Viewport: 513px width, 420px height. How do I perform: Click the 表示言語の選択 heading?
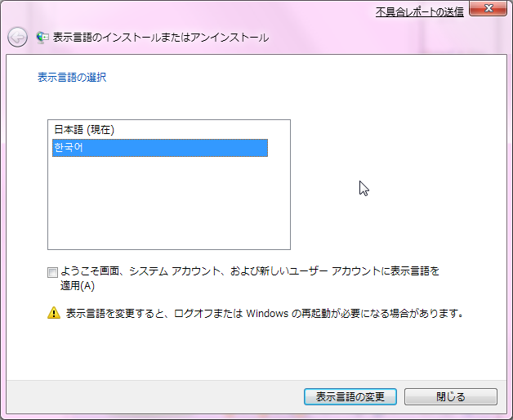pyautogui.click(x=72, y=78)
